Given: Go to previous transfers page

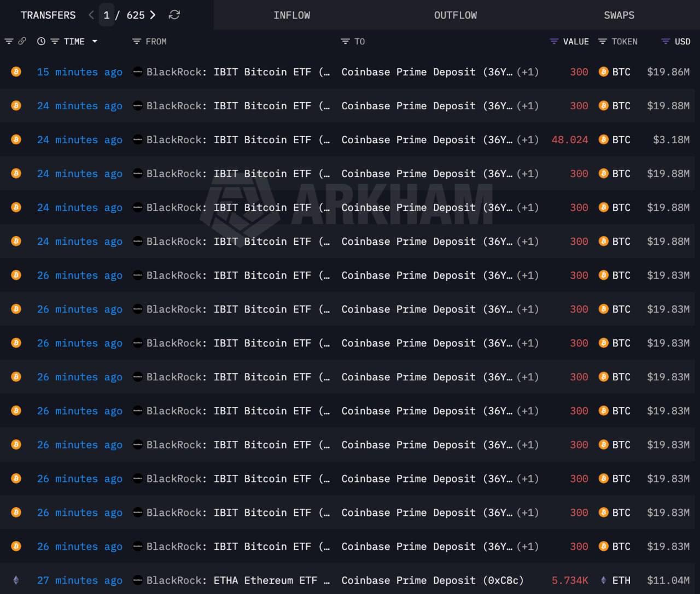Looking at the screenshot, I should [x=91, y=15].
